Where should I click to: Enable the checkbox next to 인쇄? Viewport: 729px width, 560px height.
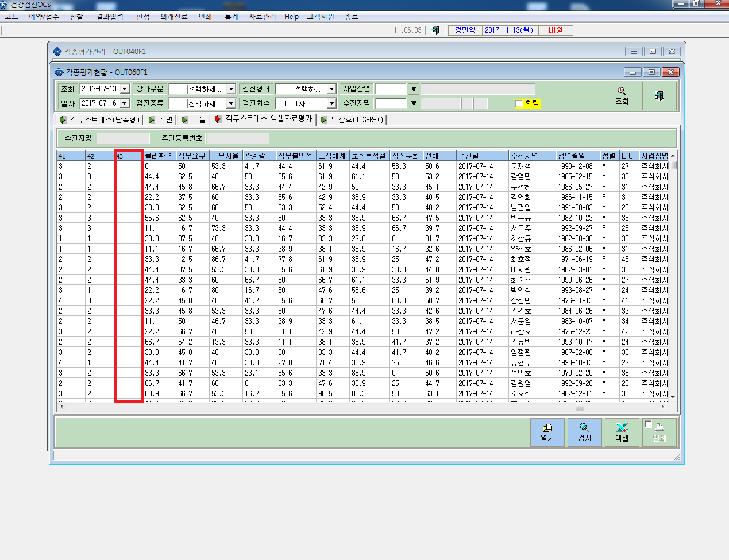coord(649,424)
